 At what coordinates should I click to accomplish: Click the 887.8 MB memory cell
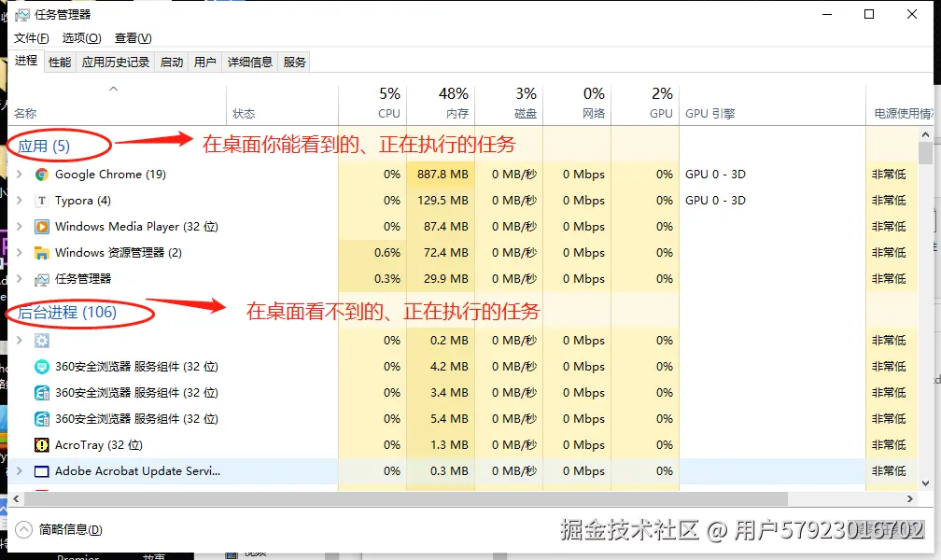point(442,174)
